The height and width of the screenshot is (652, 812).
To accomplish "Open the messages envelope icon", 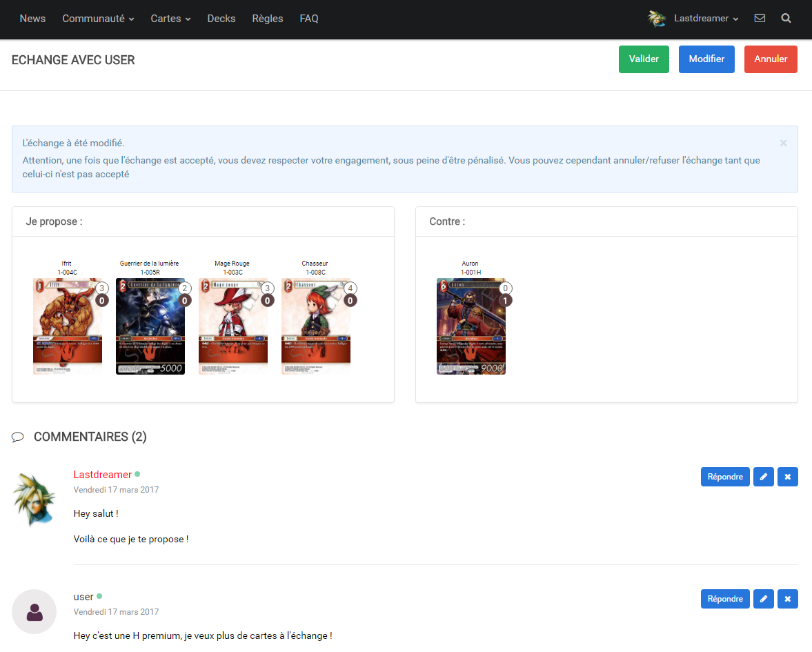I will (x=760, y=18).
